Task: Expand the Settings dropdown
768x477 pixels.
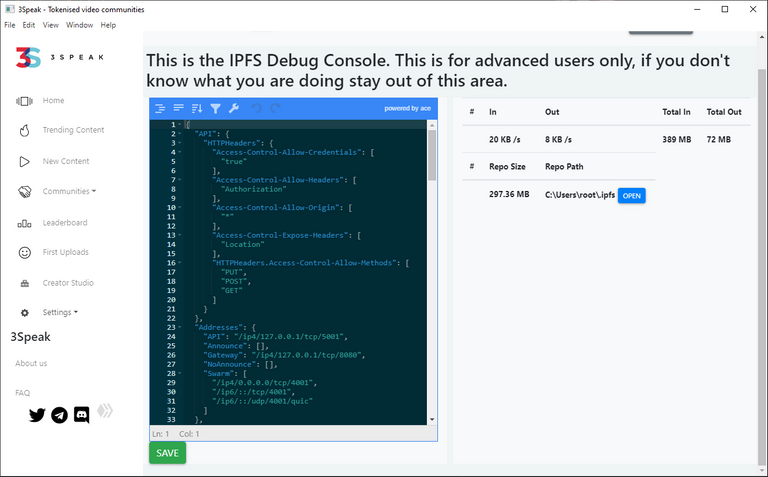Action: pyautogui.click(x=60, y=312)
